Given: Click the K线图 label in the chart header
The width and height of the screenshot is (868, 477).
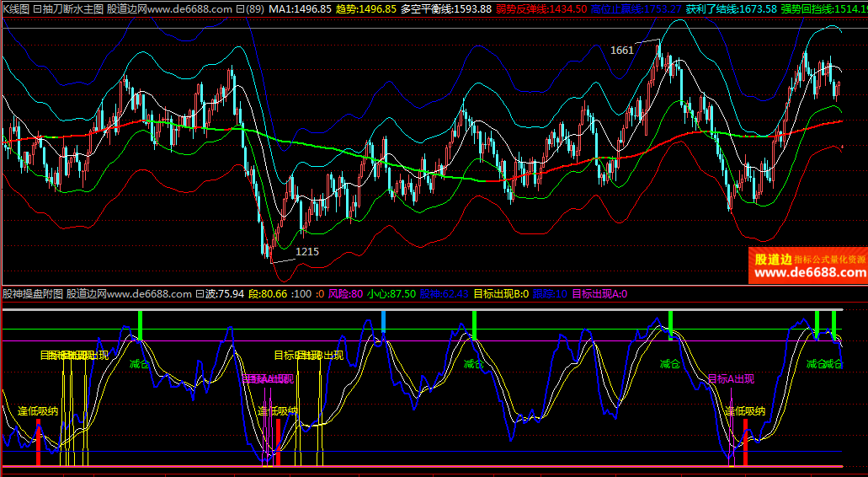Looking at the screenshot, I should pyautogui.click(x=16, y=9).
